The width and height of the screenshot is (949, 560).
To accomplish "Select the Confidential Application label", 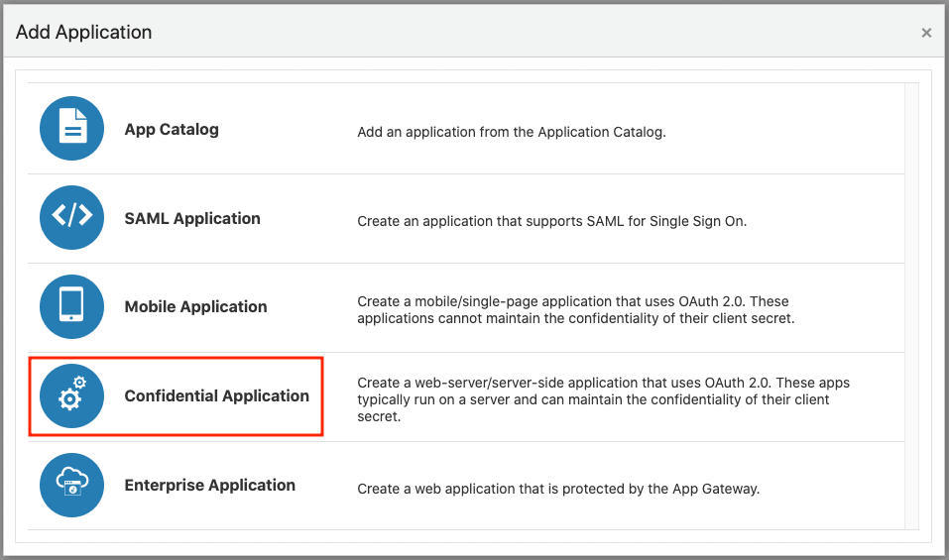I will click(x=216, y=395).
